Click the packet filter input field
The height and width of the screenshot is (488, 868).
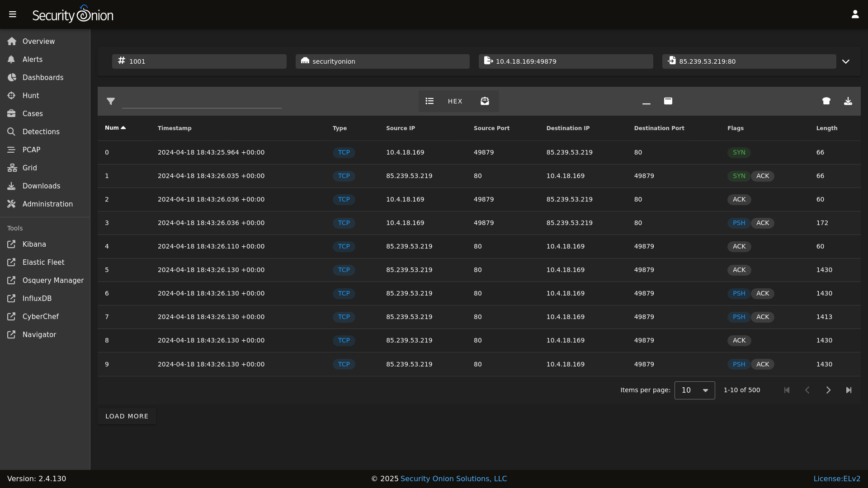pyautogui.click(x=202, y=101)
